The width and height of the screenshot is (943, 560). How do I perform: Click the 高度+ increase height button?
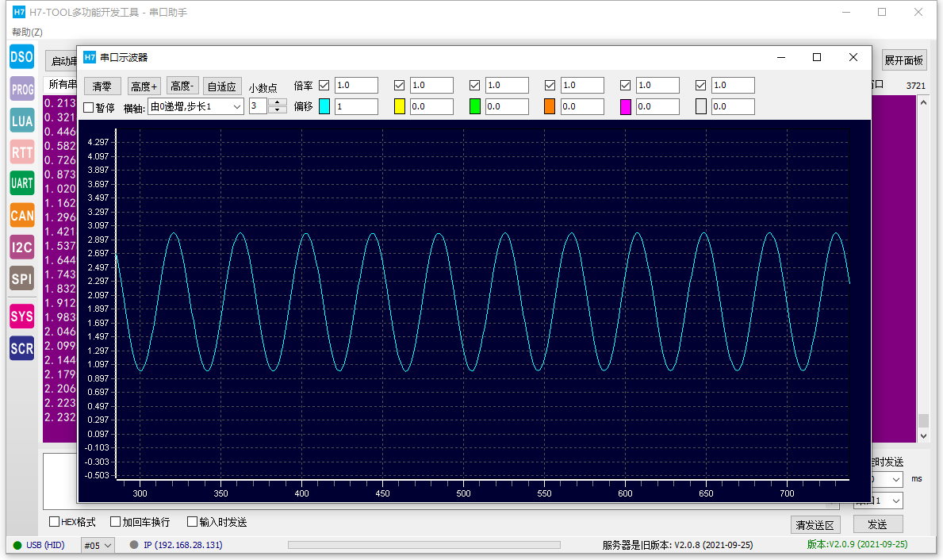tap(144, 86)
